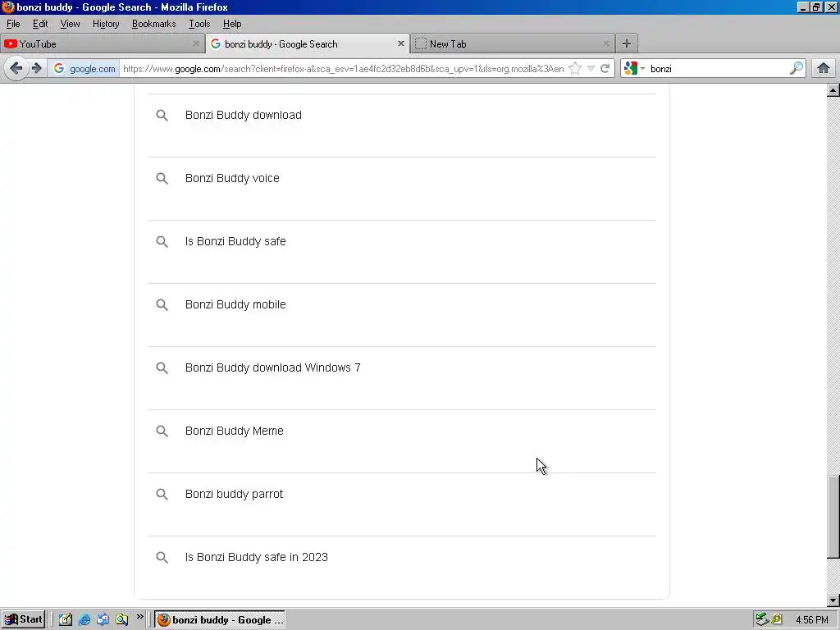840x630 pixels.
Task: Click the search bar magnifier icon
Action: (796, 68)
